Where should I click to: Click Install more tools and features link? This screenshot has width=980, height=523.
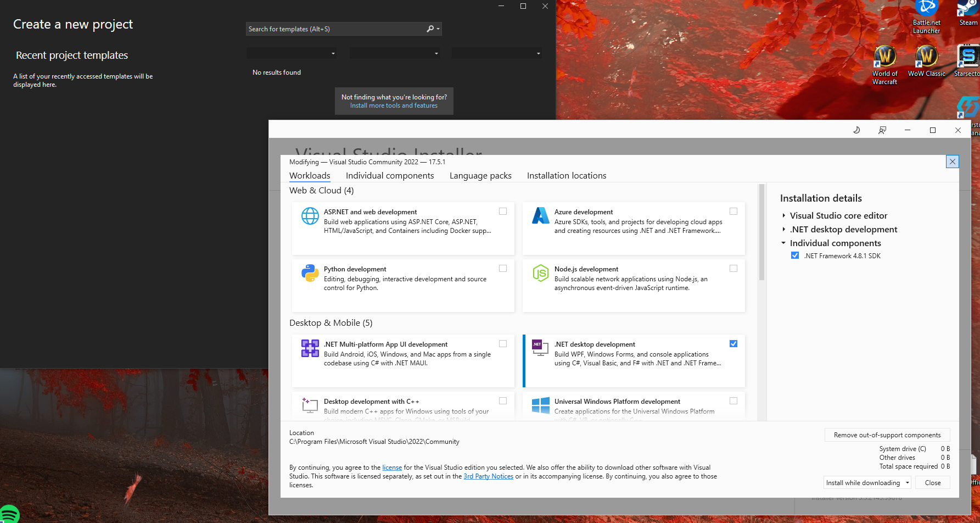click(x=394, y=105)
